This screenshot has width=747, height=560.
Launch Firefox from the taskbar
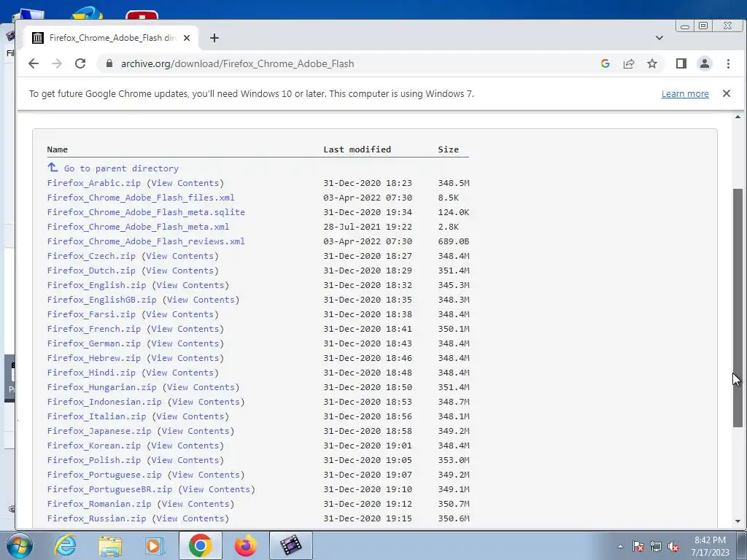(x=245, y=545)
